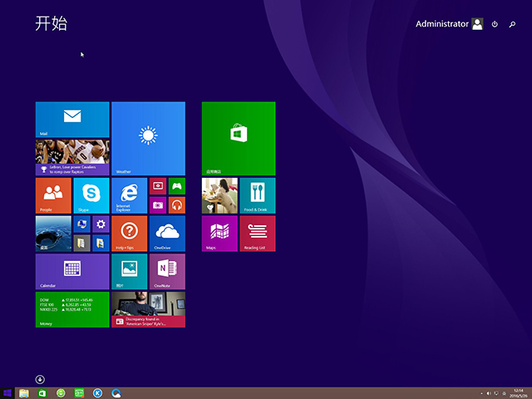Open the power options button
532x399 pixels.
(x=495, y=24)
